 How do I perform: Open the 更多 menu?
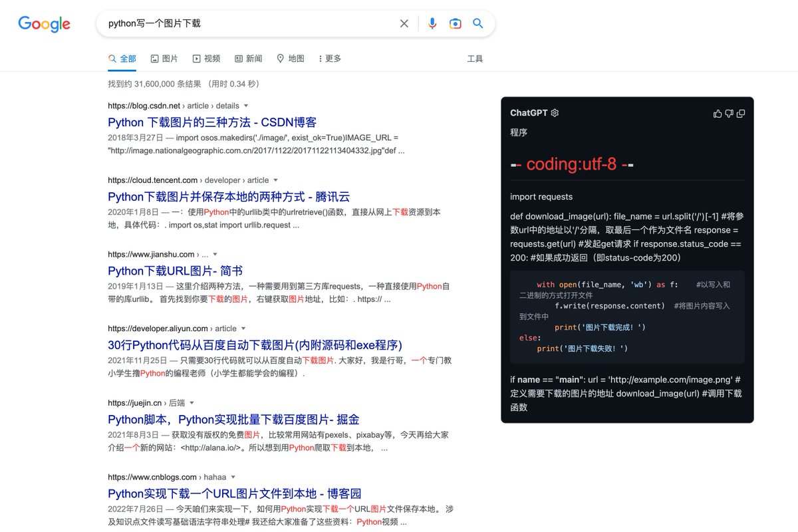point(330,59)
